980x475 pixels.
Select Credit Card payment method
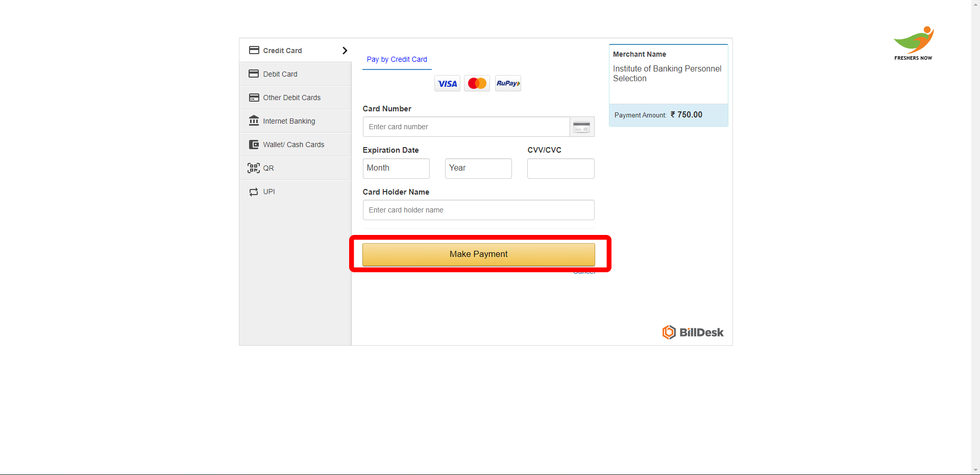coord(295,51)
